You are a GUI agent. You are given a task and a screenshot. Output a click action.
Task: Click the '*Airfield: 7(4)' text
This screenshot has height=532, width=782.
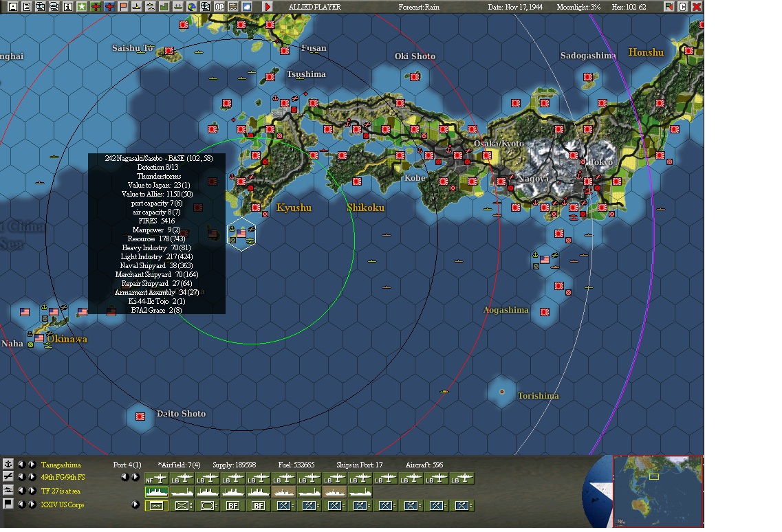click(x=179, y=465)
